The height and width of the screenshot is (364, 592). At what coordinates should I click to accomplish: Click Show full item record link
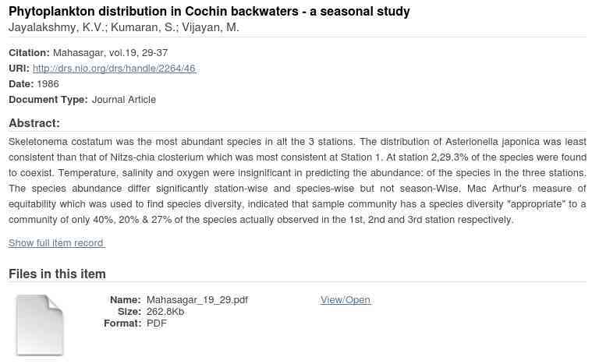click(56, 243)
